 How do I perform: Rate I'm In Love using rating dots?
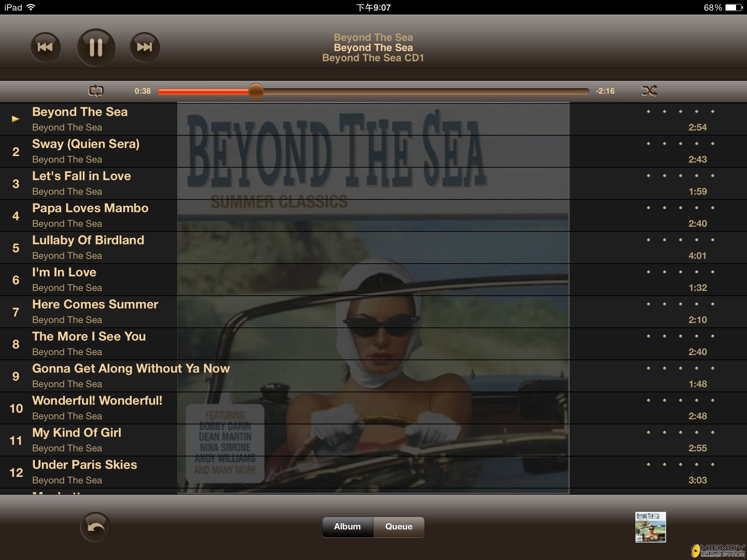681,272
